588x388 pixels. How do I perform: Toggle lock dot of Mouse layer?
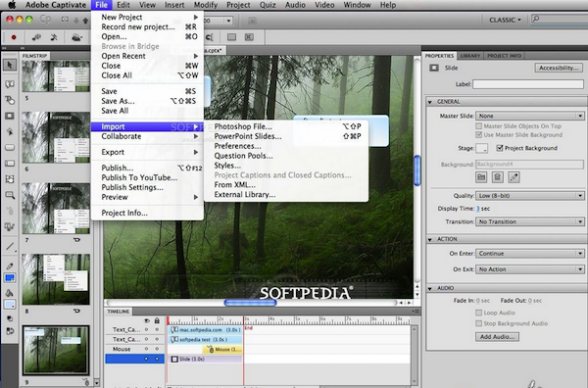157,349
